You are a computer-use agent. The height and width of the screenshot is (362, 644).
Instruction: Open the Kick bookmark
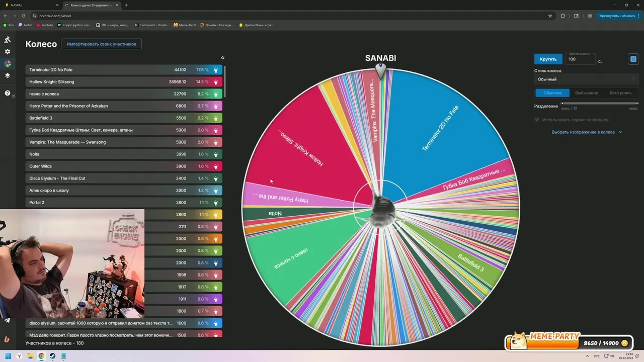[9, 25]
